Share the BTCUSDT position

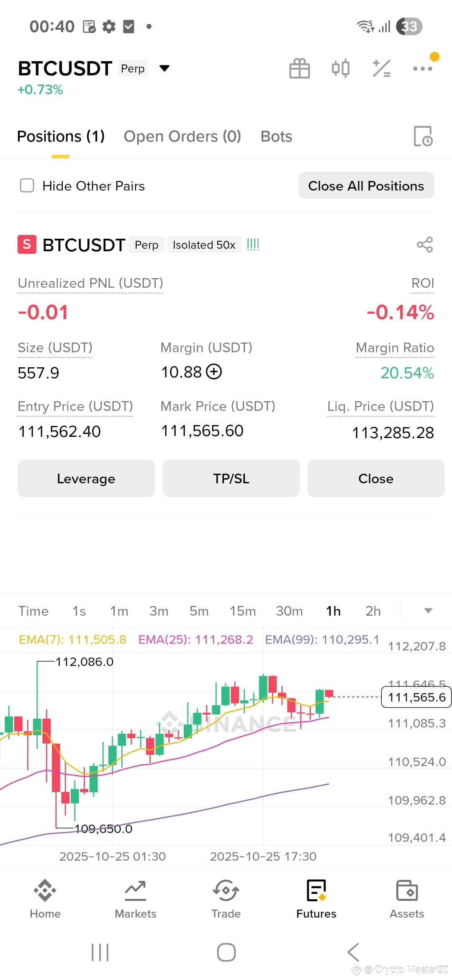425,245
